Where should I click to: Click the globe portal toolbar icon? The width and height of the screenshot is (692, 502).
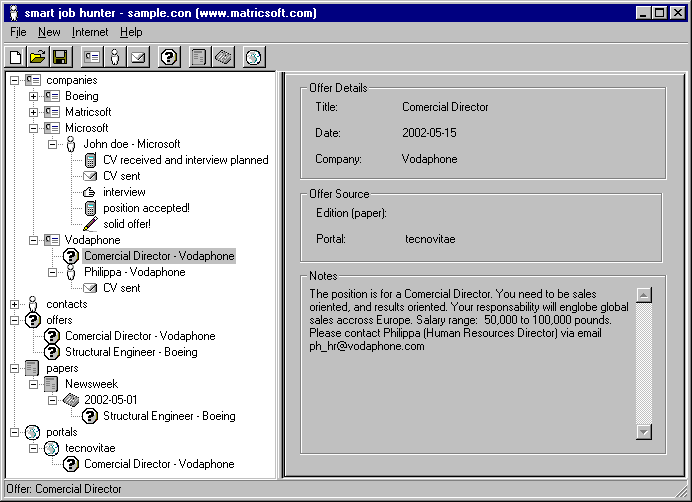click(254, 57)
